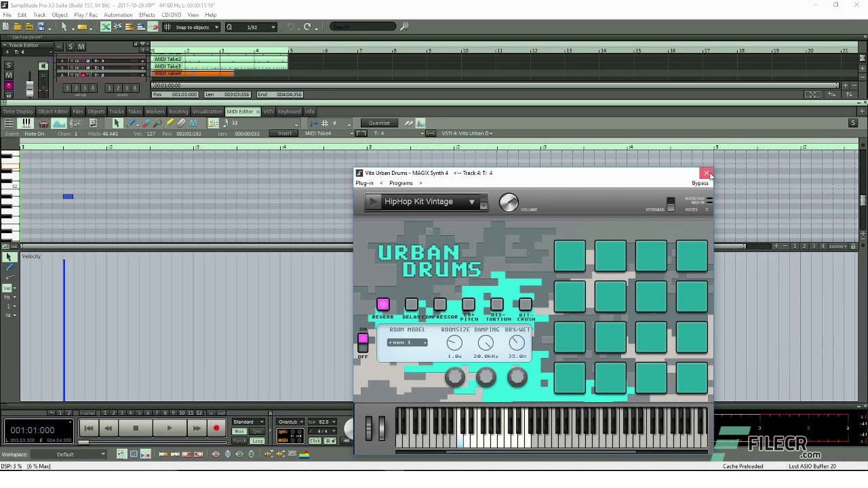The height and width of the screenshot is (488, 868).
Task: Switch to the VSTI tab
Action: tap(268, 111)
